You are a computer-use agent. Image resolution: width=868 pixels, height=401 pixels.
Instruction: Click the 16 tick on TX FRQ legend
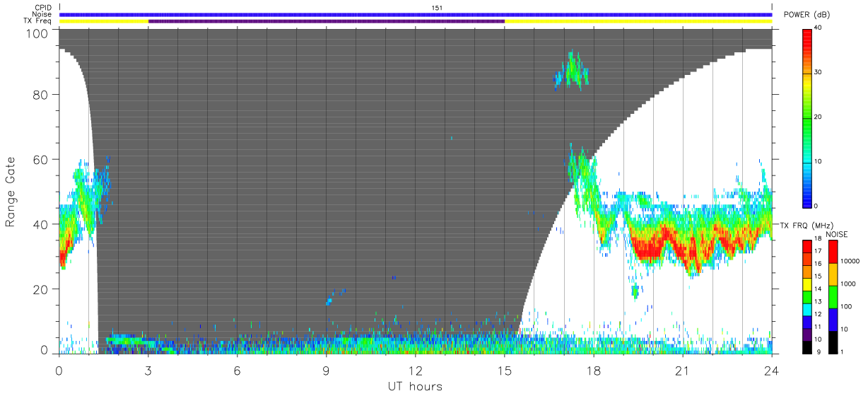819,264
